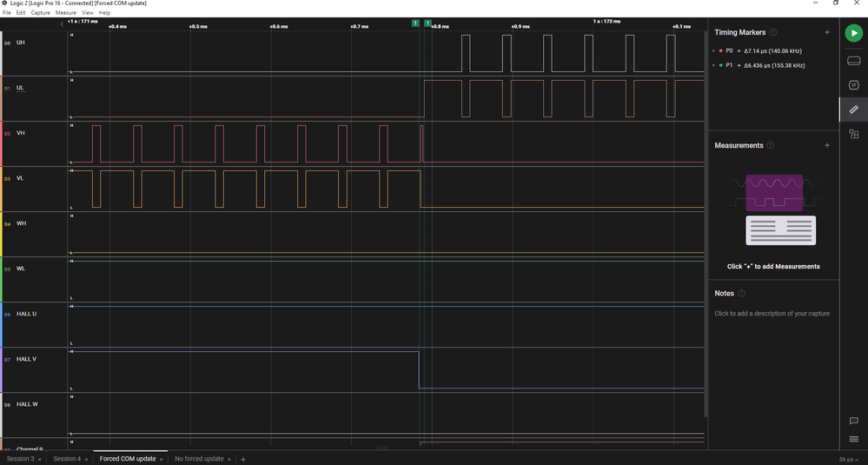
Task: Select the Measurements ruler sidebar icon
Action: (x=853, y=110)
